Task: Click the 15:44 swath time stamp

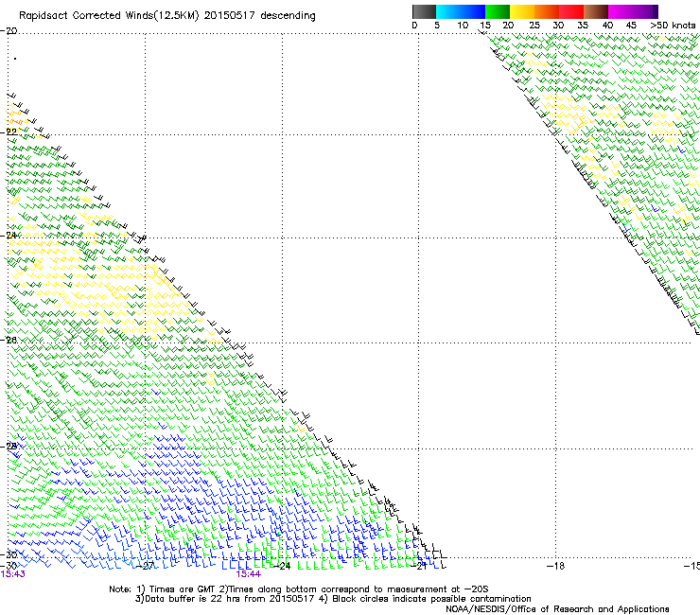Action: pos(248,574)
